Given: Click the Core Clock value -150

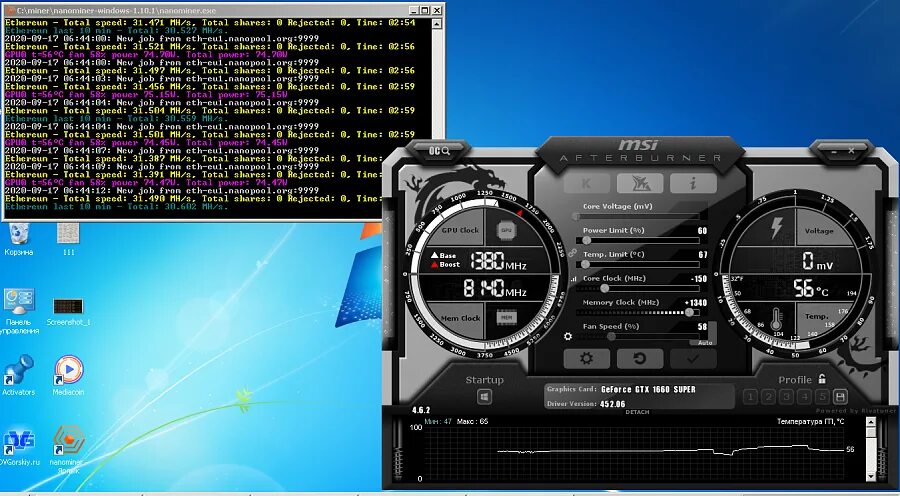Looking at the screenshot, I should click(698, 279).
